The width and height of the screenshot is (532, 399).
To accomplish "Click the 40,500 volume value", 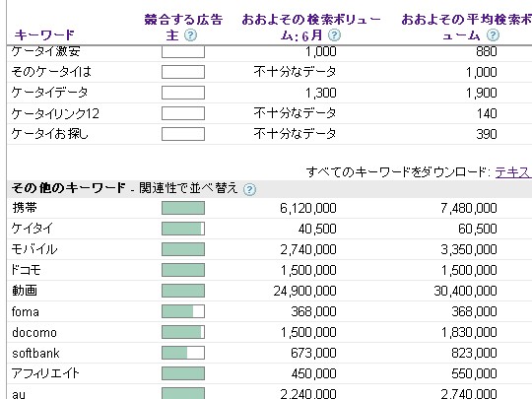I will (x=317, y=229).
